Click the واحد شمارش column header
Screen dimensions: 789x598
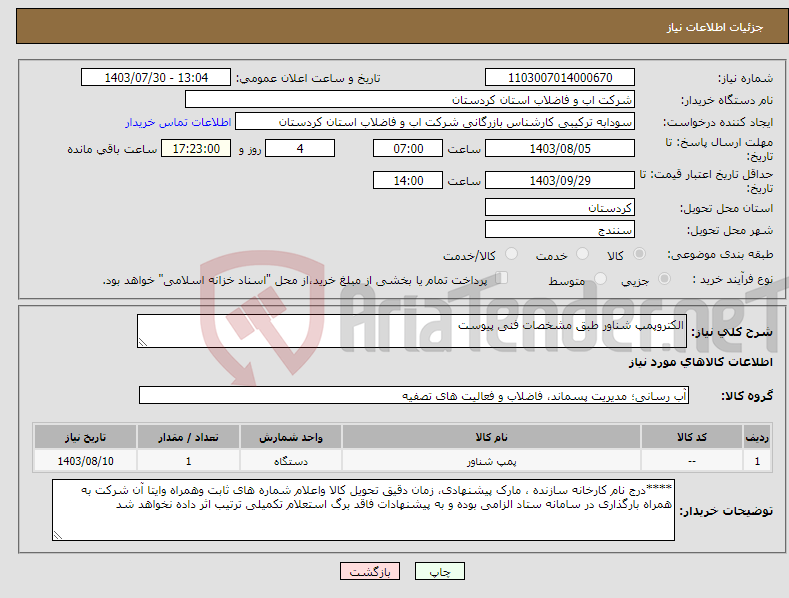291,437
